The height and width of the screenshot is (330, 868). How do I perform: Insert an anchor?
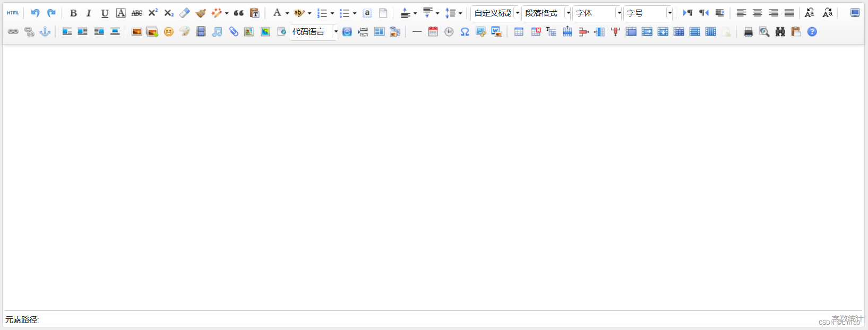(45, 32)
